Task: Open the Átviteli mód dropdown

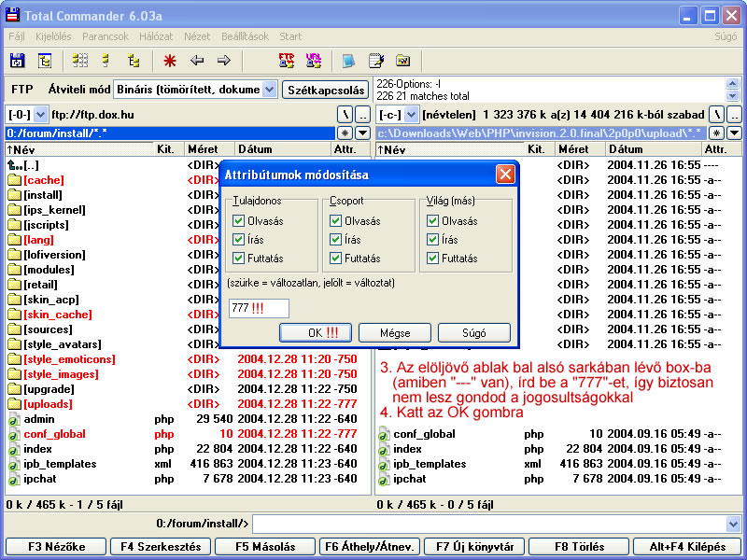Action: pos(269,90)
